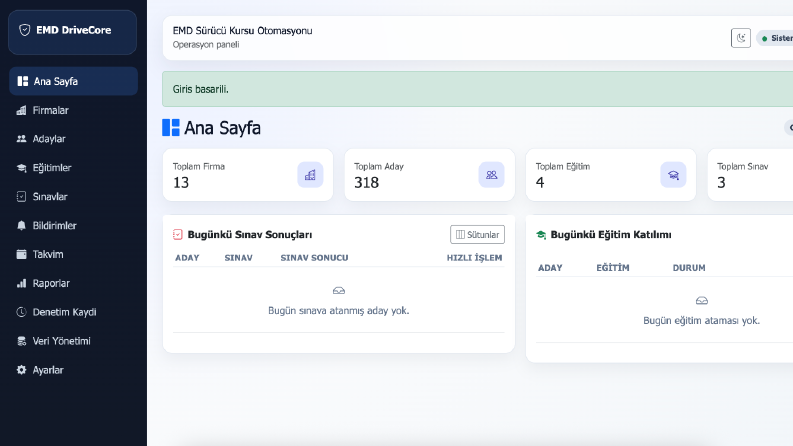793x446 pixels.
Task: Click the Bildirimler bell icon in sidebar
Action: 21,226
